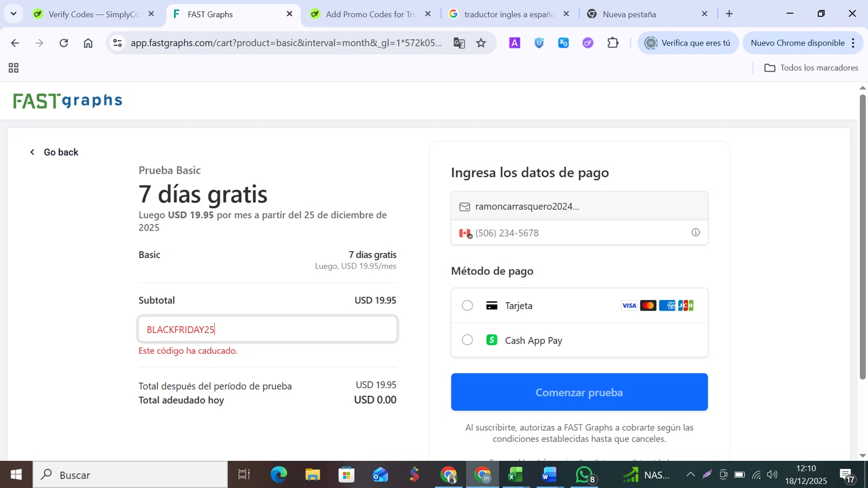
Task: Click the Mastercard logo
Action: [648, 305]
